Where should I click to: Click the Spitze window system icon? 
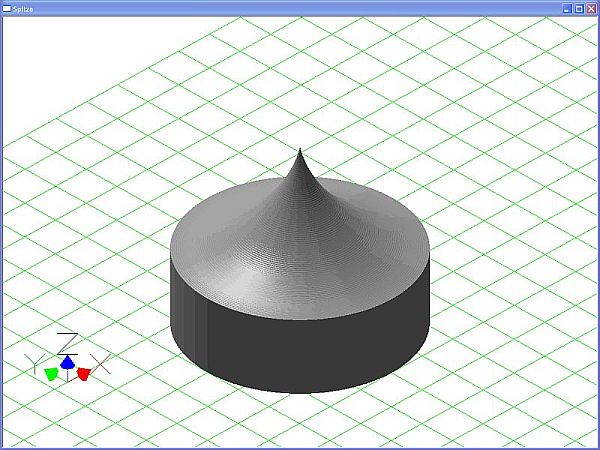tap(7, 8)
